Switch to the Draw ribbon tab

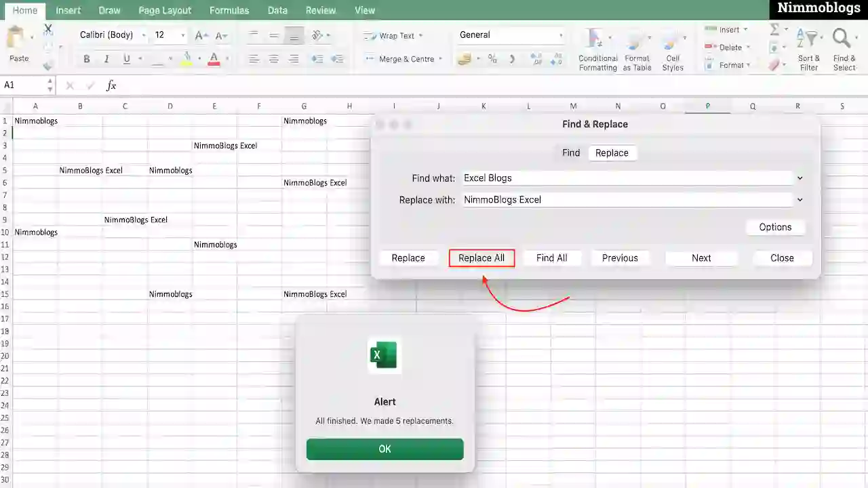(109, 10)
